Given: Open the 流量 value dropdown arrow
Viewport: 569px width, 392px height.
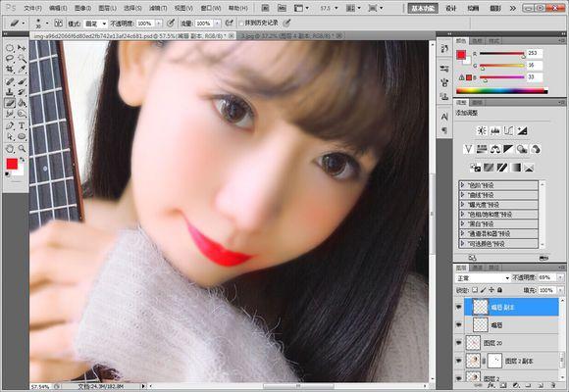Looking at the screenshot, I should coord(217,24).
